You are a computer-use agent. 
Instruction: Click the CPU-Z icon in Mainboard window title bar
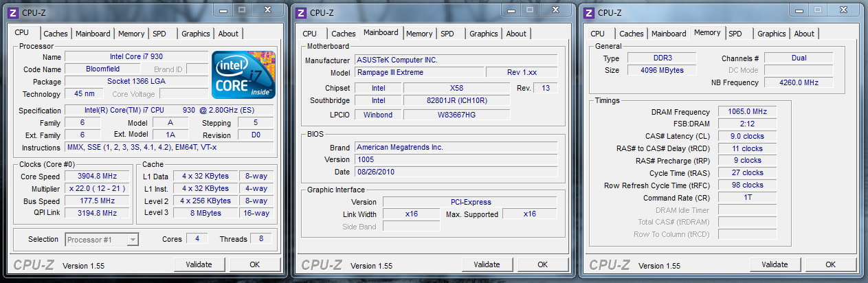[x=301, y=12]
